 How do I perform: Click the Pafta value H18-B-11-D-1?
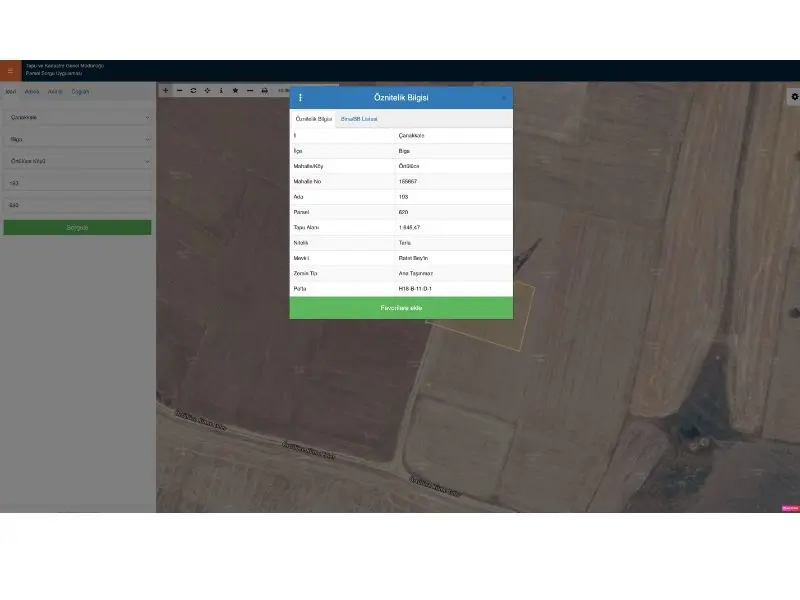(415, 289)
